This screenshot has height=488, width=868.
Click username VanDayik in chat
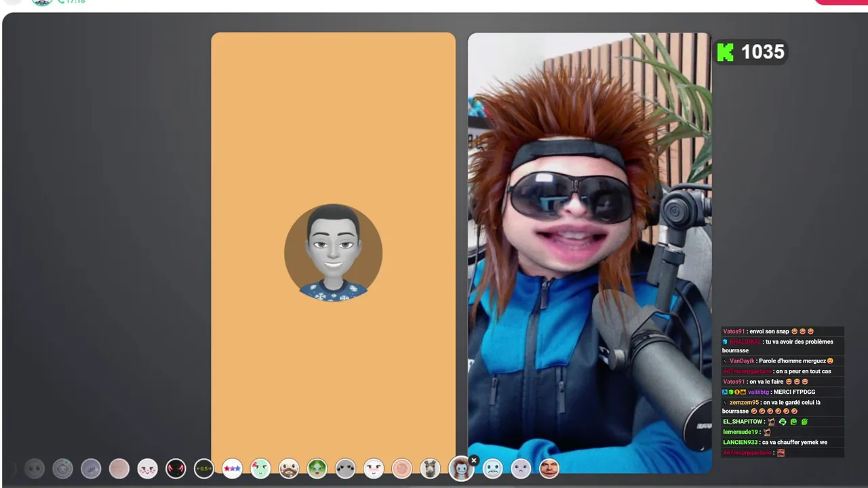pyautogui.click(x=742, y=361)
